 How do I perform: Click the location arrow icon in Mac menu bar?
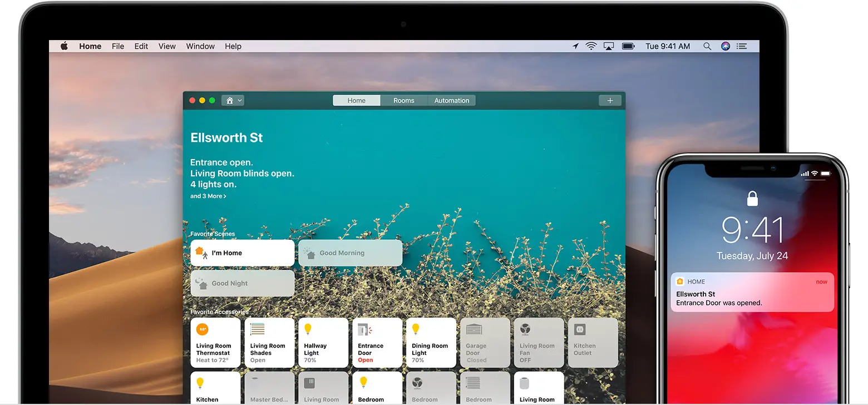575,46
